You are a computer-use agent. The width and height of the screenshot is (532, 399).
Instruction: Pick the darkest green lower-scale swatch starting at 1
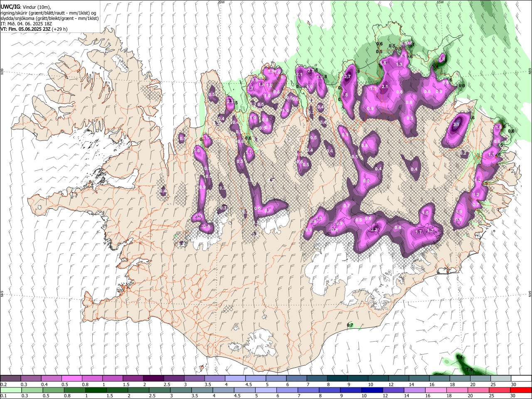96,390
